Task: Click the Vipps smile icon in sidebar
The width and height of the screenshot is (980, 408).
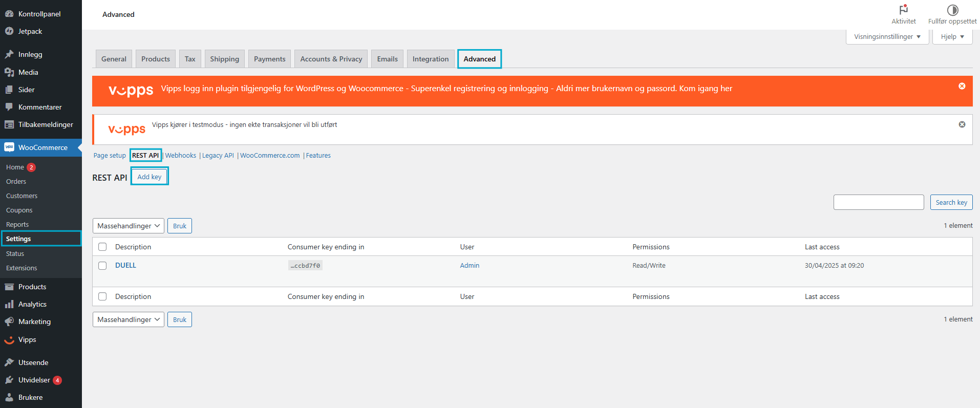Action: tap(9, 340)
